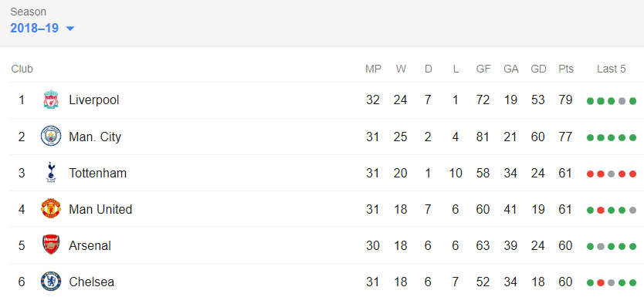Screen dimensions: 644x297
Task: Click Tottenham's grey draw dot in Last 5
Action: pyautogui.click(x=611, y=174)
